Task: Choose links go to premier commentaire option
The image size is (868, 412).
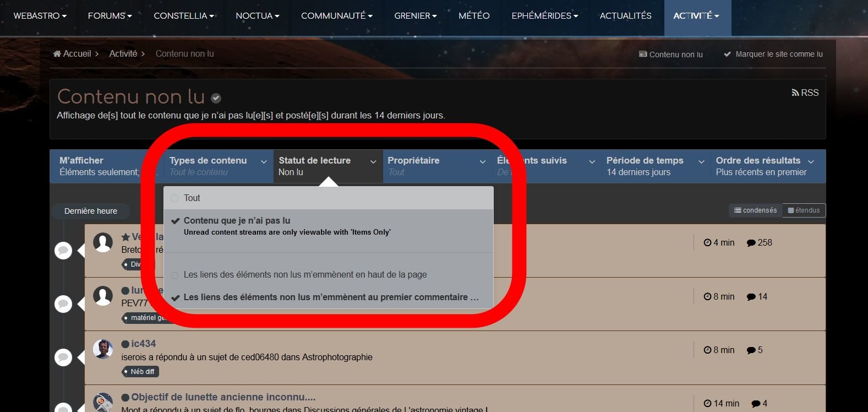Action: pos(329,297)
